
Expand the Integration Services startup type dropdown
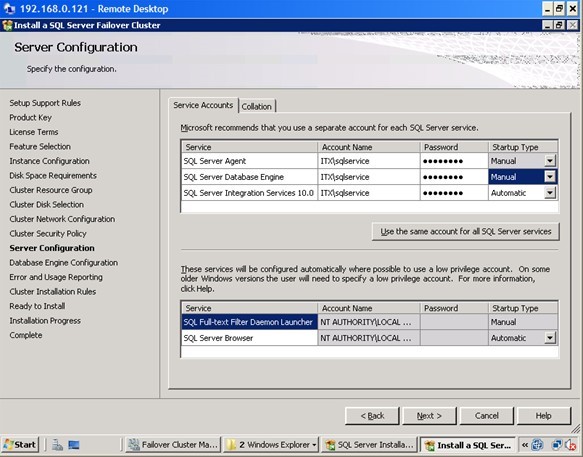[550, 193]
